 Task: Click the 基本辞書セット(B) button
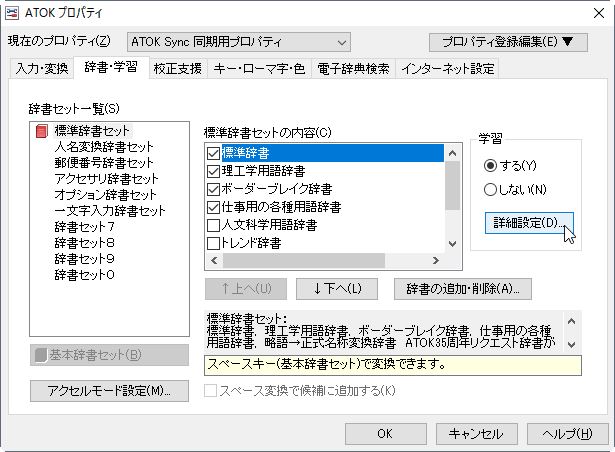[109, 355]
